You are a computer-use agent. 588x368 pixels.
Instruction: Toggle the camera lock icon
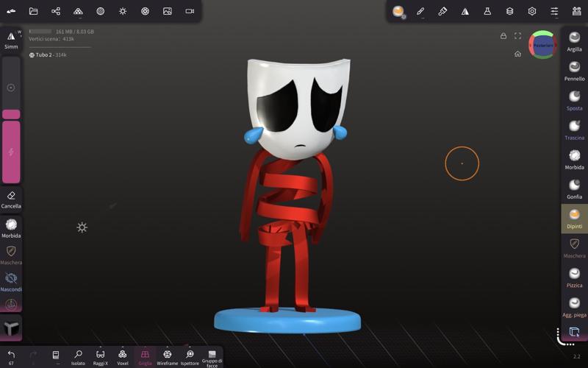click(x=503, y=35)
